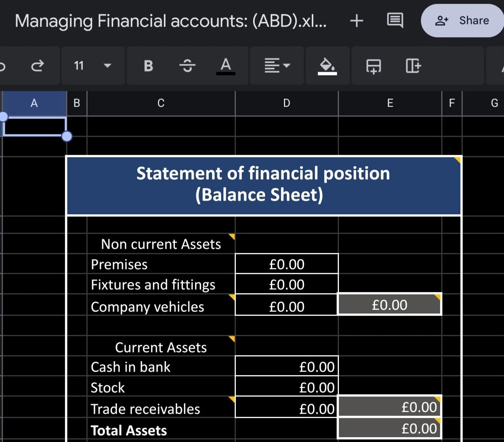
Task: Toggle strikethrough formatting
Action: [187, 66]
